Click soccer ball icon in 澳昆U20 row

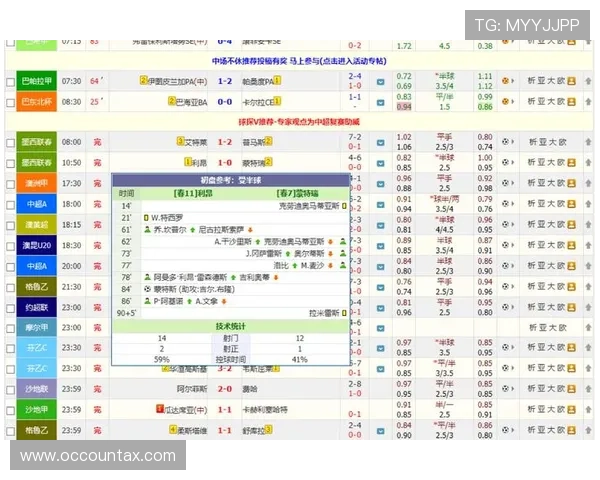pyautogui.click(x=505, y=245)
